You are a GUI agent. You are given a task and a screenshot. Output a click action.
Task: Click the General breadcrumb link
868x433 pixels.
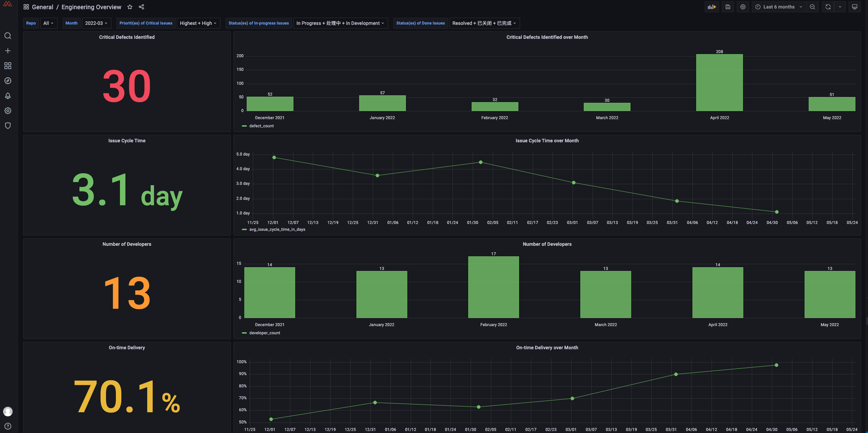42,7
